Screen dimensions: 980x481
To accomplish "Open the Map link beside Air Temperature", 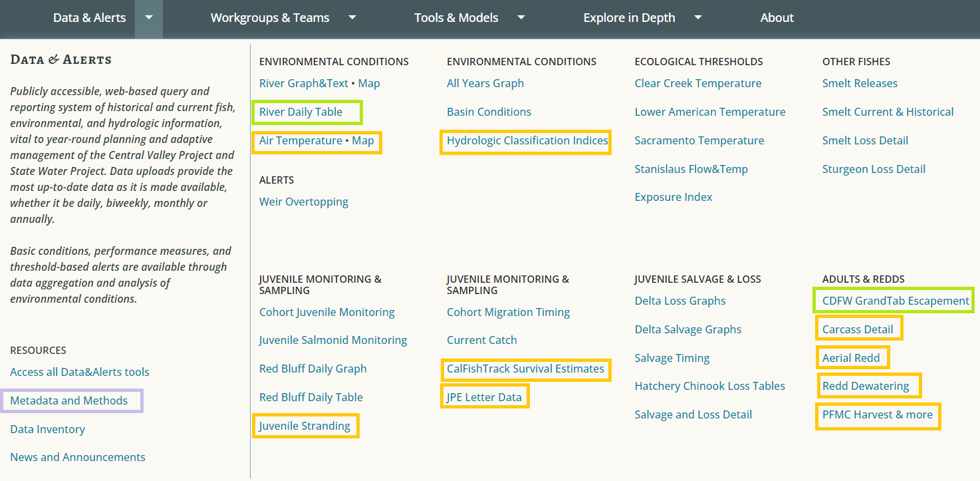I will (363, 140).
